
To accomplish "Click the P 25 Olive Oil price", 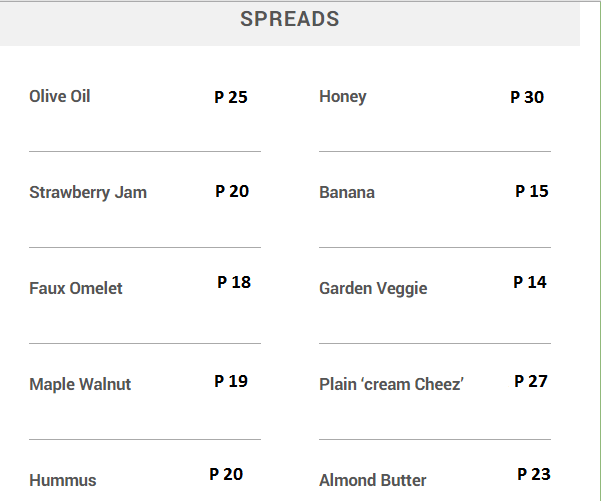I will 231,98.
